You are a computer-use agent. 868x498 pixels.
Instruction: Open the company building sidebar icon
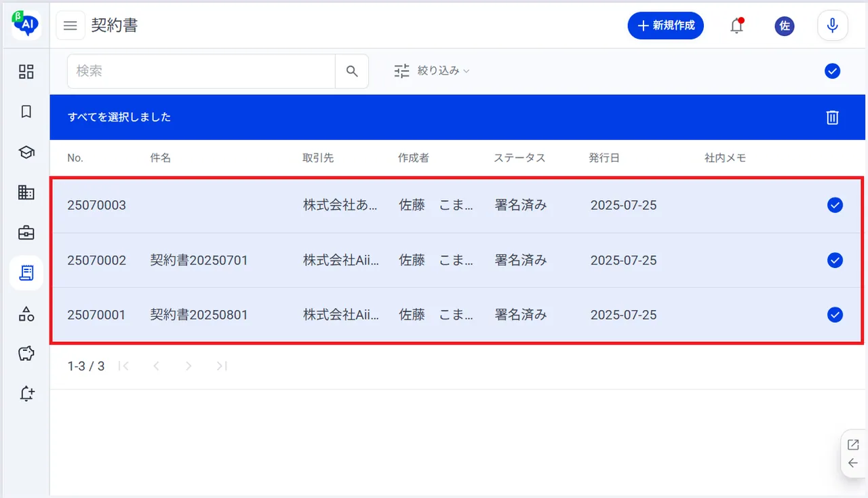26,193
